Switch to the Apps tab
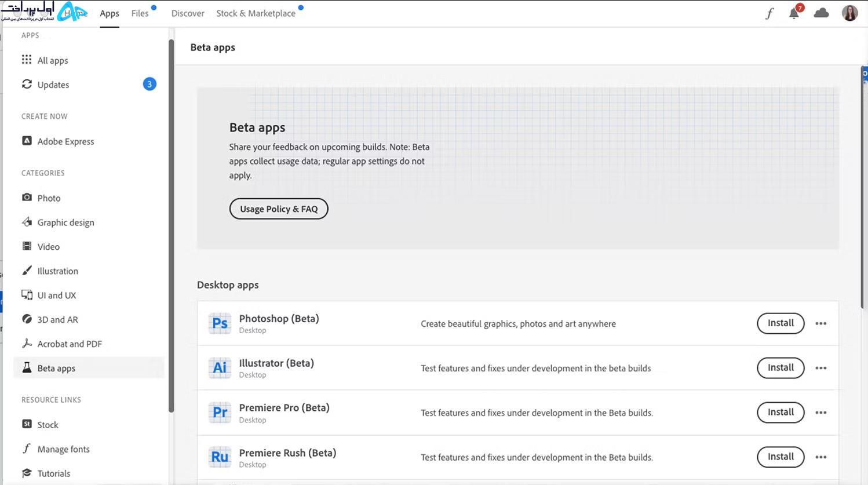The image size is (868, 485). pyautogui.click(x=110, y=13)
